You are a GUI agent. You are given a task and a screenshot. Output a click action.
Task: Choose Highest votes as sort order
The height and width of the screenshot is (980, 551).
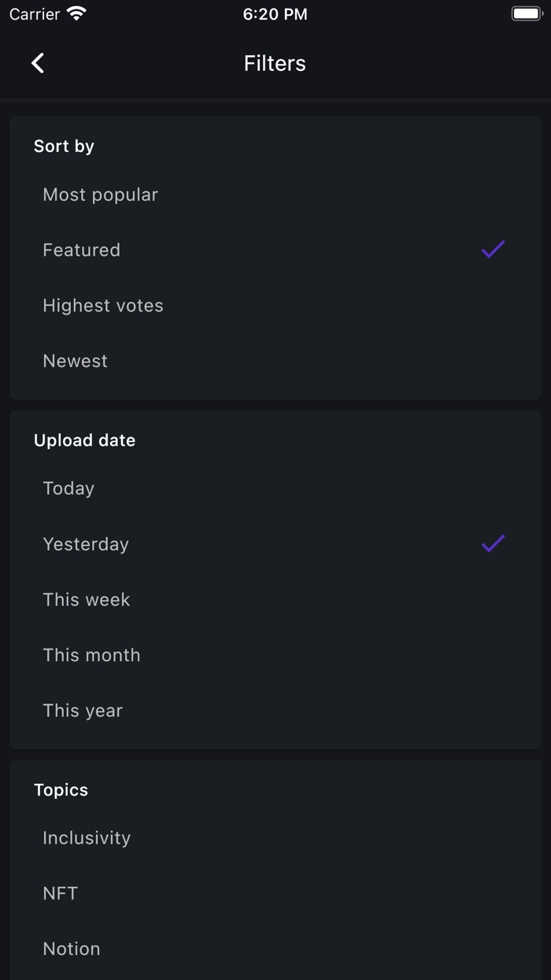click(x=103, y=305)
